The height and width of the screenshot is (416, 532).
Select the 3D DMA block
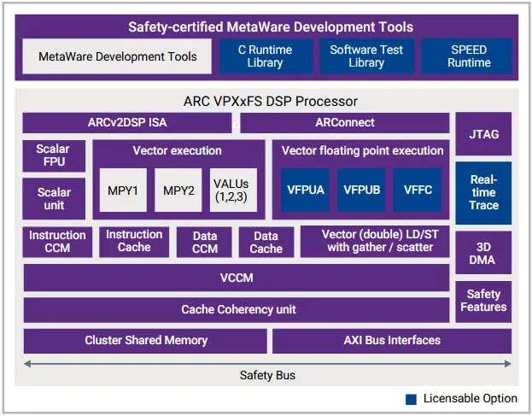click(483, 253)
